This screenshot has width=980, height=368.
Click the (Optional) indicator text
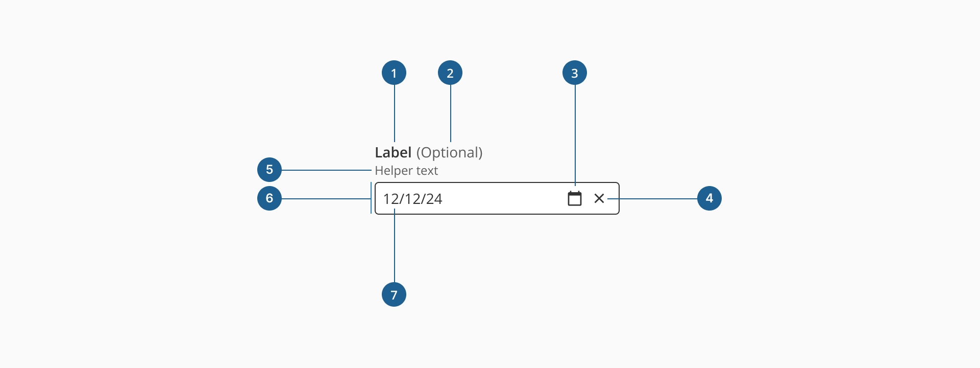coord(450,152)
